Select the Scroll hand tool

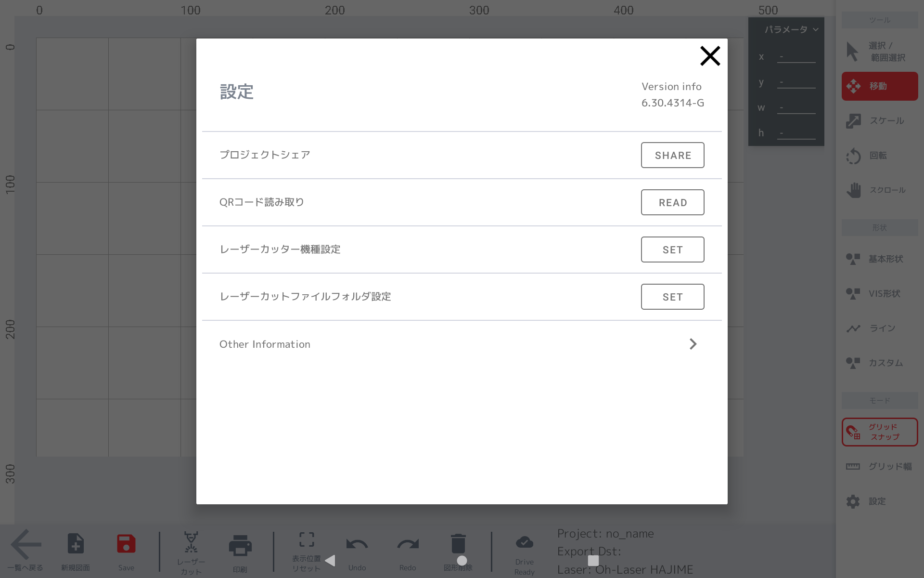click(879, 190)
